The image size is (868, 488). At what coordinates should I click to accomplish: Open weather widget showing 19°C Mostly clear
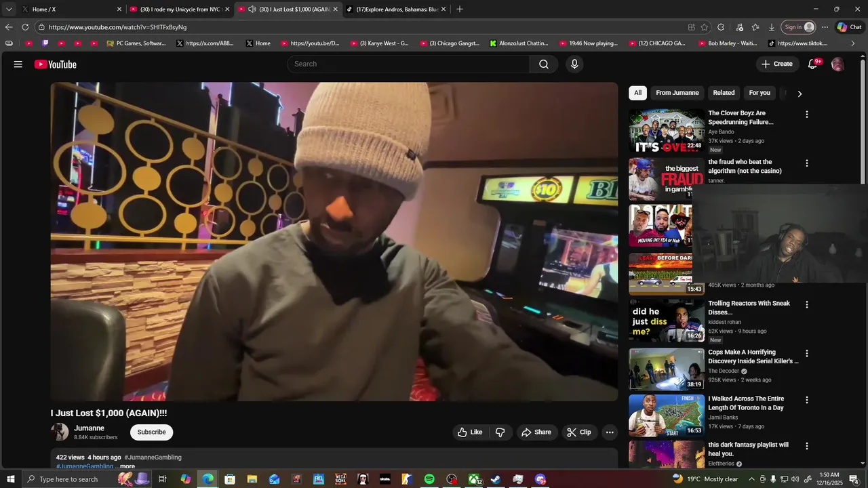[x=705, y=479]
